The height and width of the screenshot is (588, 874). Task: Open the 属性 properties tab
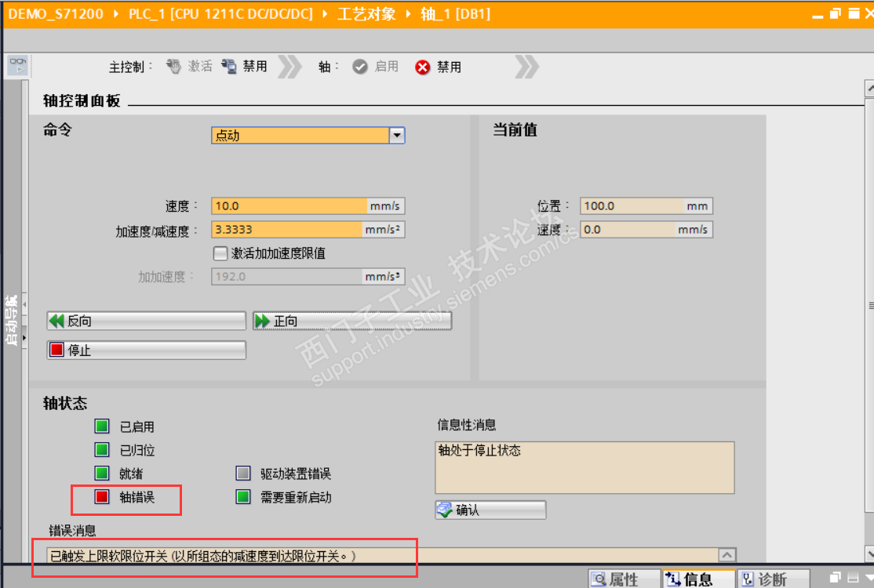coord(624,579)
